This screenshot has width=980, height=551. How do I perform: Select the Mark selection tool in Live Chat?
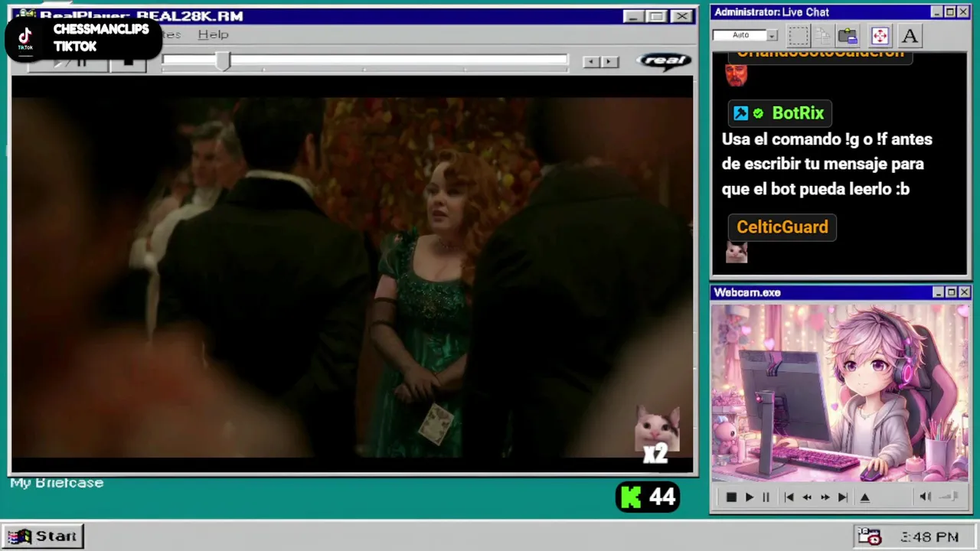798,35
